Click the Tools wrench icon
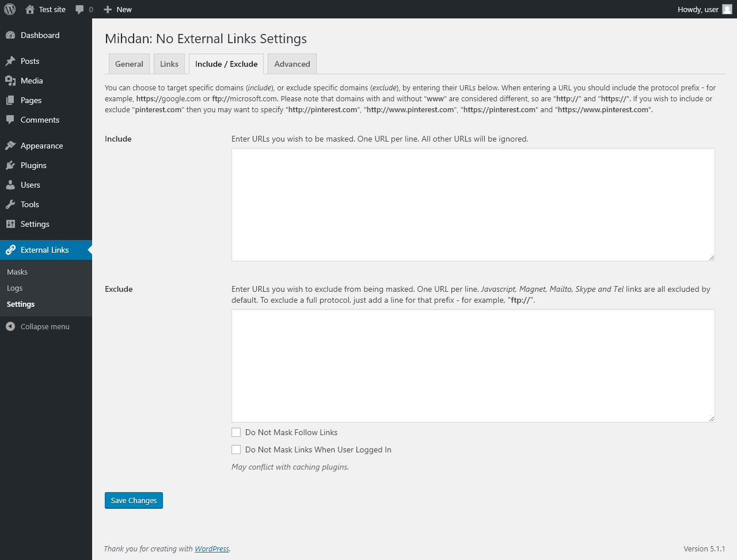 point(10,204)
